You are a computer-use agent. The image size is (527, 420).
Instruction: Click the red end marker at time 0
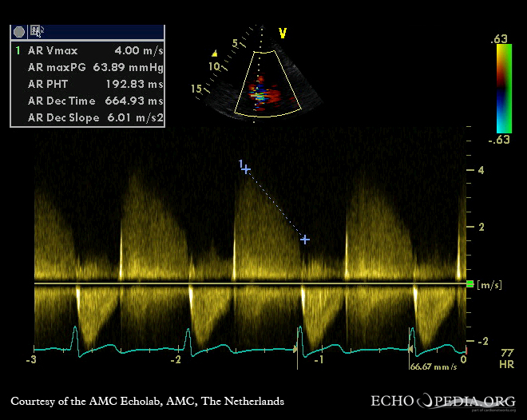[465, 351]
